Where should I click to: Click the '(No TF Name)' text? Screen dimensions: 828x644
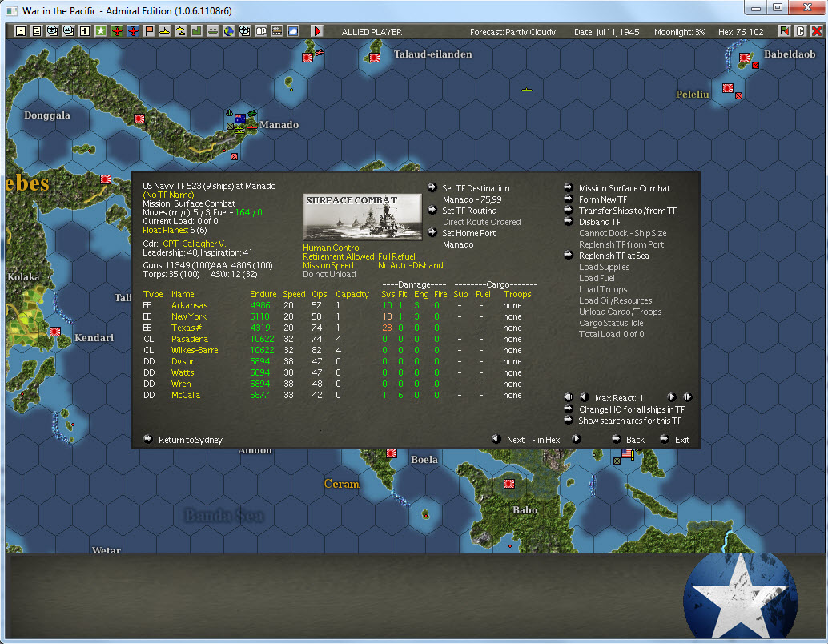click(x=168, y=195)
